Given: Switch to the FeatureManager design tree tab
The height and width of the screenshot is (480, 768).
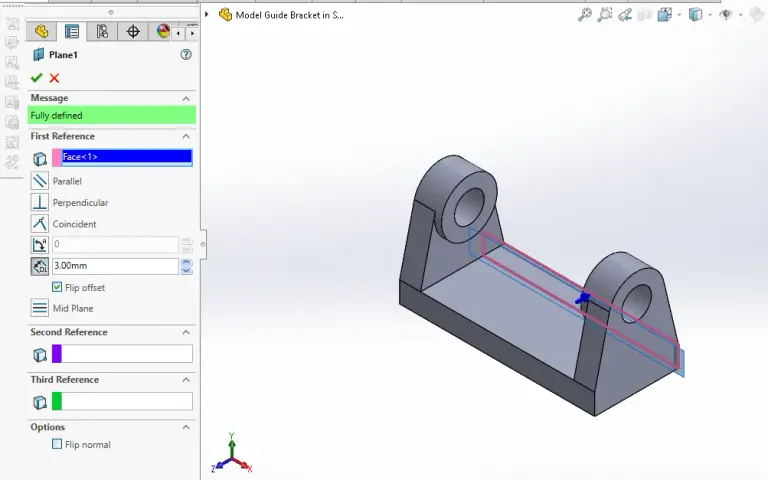Looking at the screenshot, I should coord(41,32).
